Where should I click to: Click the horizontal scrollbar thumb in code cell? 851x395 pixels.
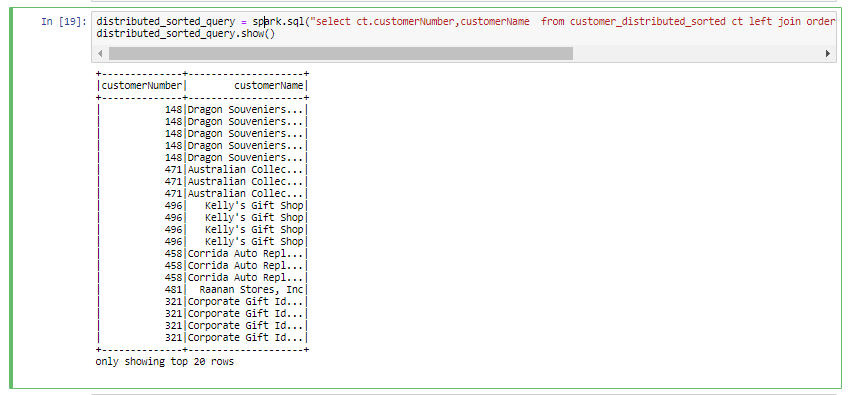click(x=341, y=54)
